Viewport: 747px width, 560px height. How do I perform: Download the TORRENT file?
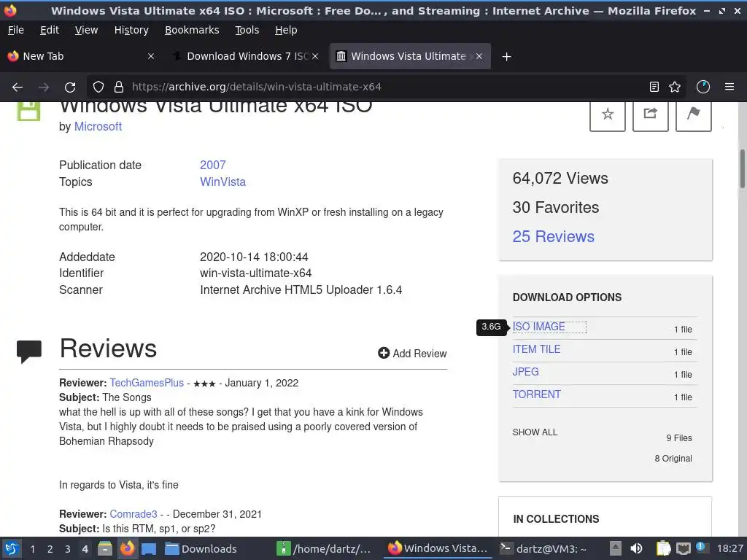(x=536, y=394)
